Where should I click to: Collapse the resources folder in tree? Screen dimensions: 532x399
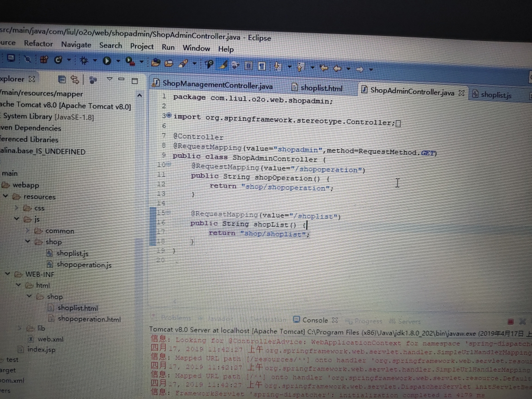click(6, 196)
